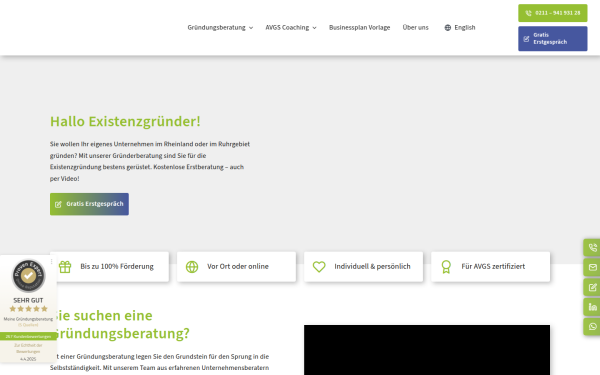Click the pencil icon in hero Erstgespräch button
This screenshot has height=375, width=600.
click(x=58, y=204)
